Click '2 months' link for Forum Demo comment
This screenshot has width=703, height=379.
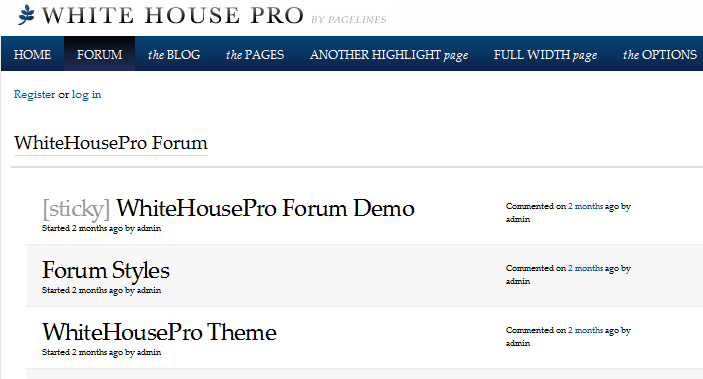pos(586,206)
